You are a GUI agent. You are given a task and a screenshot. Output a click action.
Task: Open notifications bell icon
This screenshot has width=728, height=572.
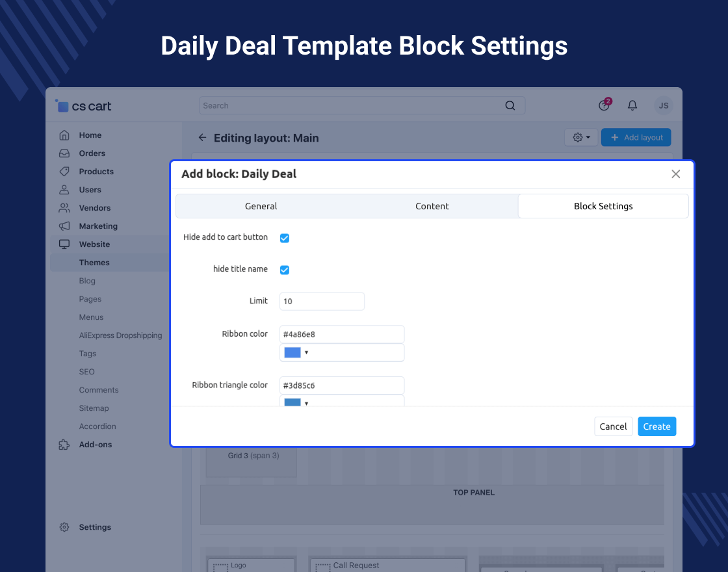[x=632, y=105]
